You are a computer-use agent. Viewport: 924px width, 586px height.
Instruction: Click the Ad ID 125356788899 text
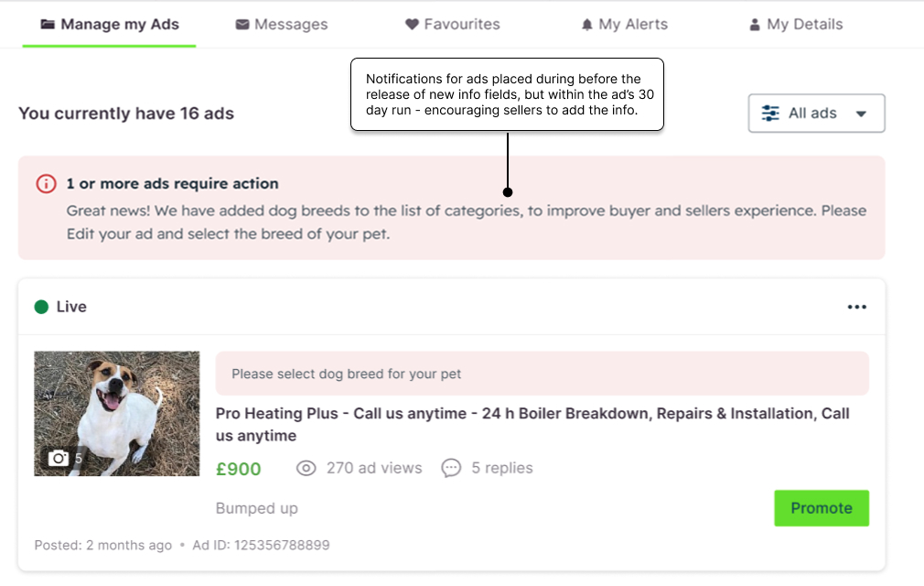261,545
